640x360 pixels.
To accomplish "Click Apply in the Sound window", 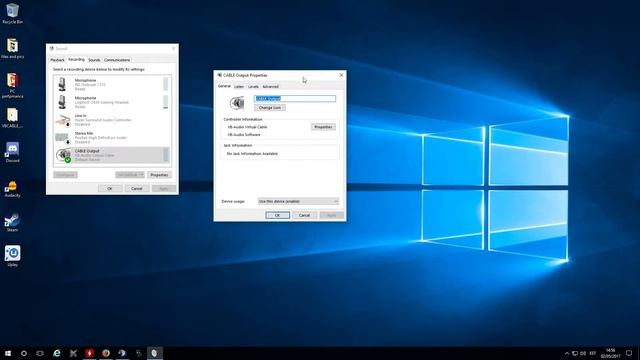I will pos(164,189).
